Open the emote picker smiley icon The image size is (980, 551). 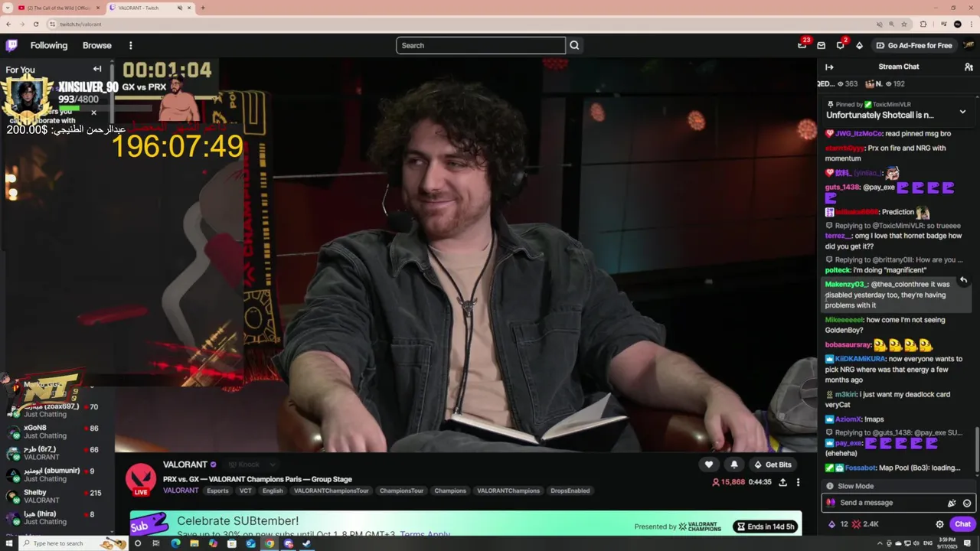tap(967, 503)
